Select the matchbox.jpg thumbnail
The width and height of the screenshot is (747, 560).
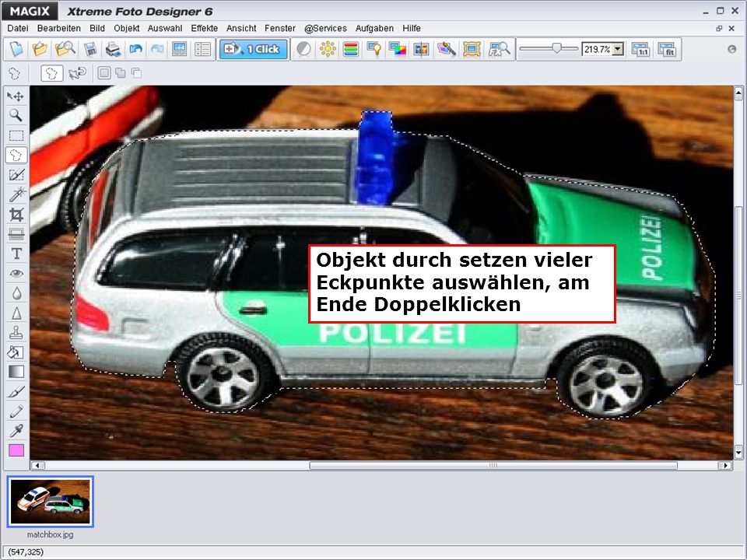tap(51, 502)
